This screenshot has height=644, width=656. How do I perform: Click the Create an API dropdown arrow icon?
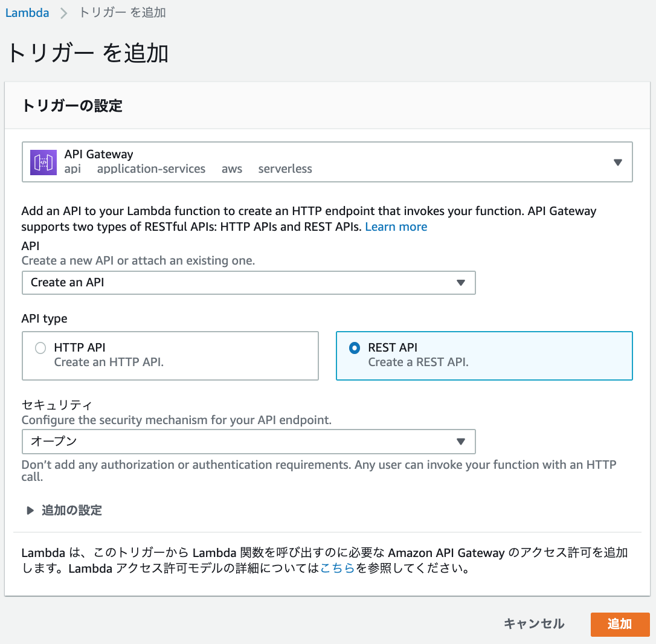[x=462, y=282]
